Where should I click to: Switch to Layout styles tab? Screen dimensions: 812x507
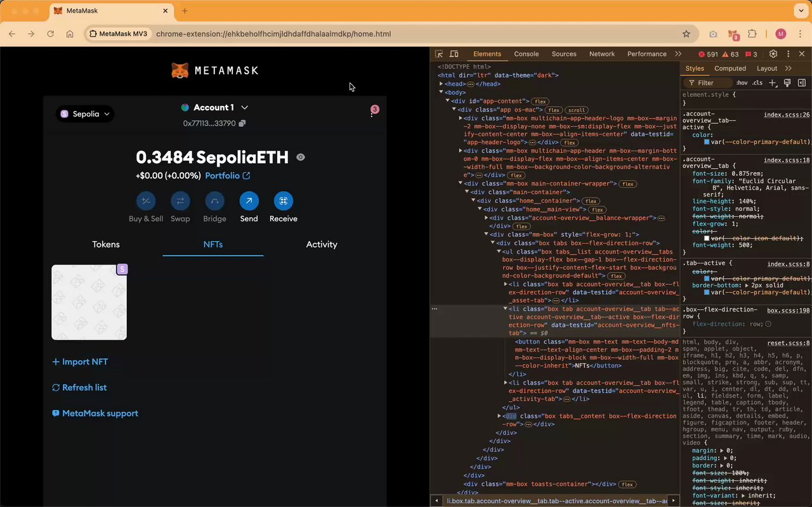pos(767,69)
